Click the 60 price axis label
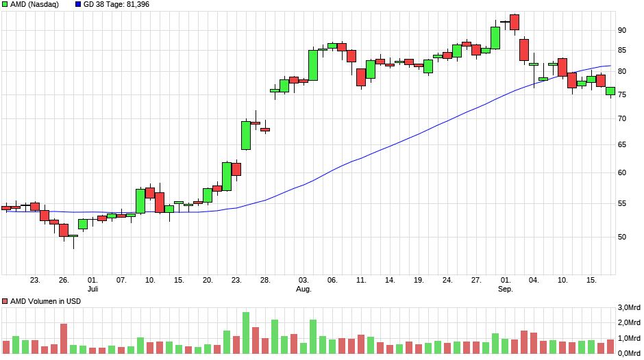 (x=622, y=173)
